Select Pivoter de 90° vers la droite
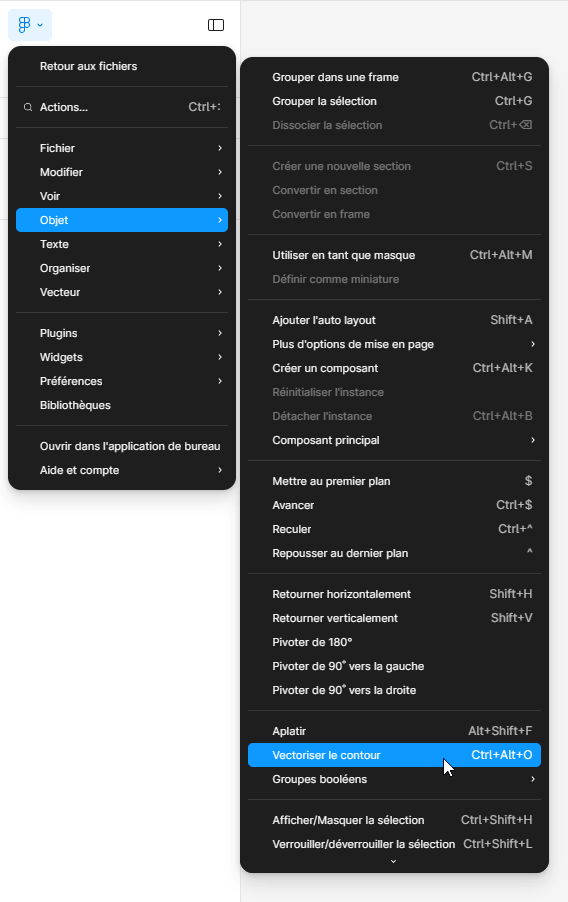The width and height of the screenshot is (568, 902). [394, 690]
